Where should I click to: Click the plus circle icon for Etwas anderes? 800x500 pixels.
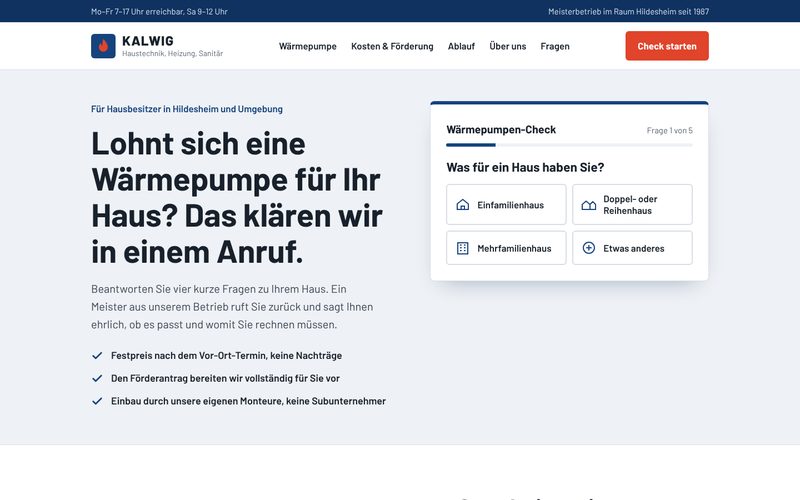(589, 248)
